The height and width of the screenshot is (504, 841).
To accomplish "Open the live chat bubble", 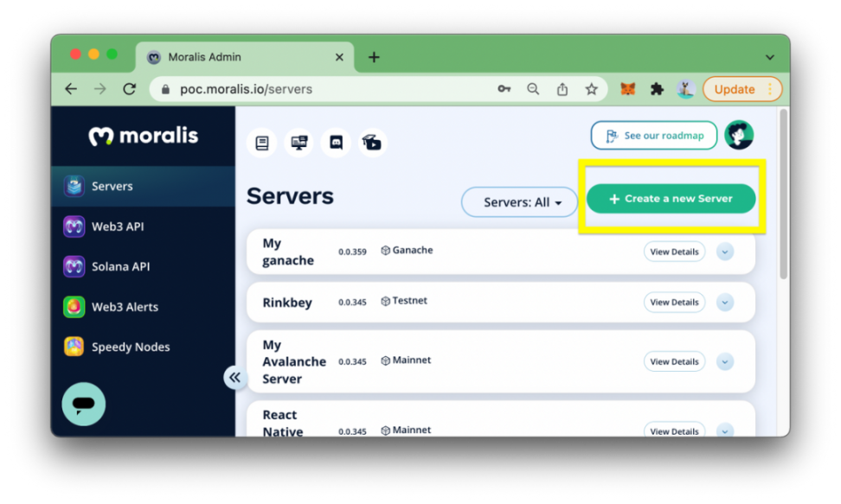I will (x=84, y=404).
